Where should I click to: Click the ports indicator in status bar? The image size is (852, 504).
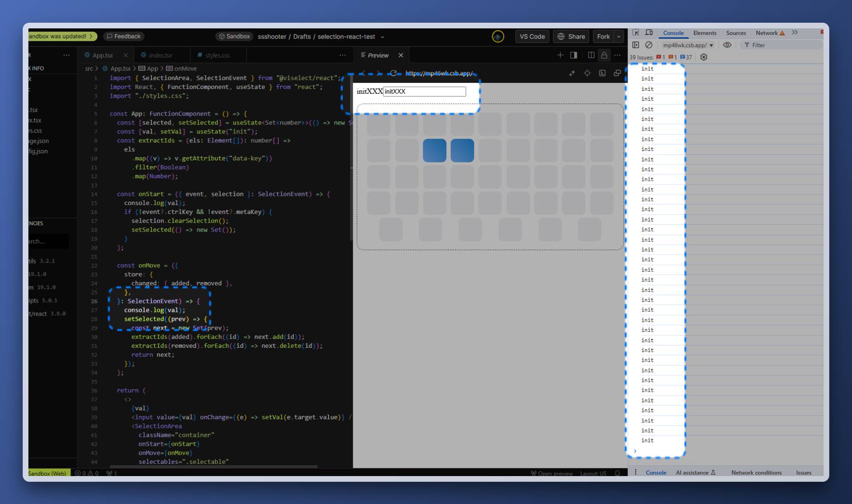coord(112,473)
